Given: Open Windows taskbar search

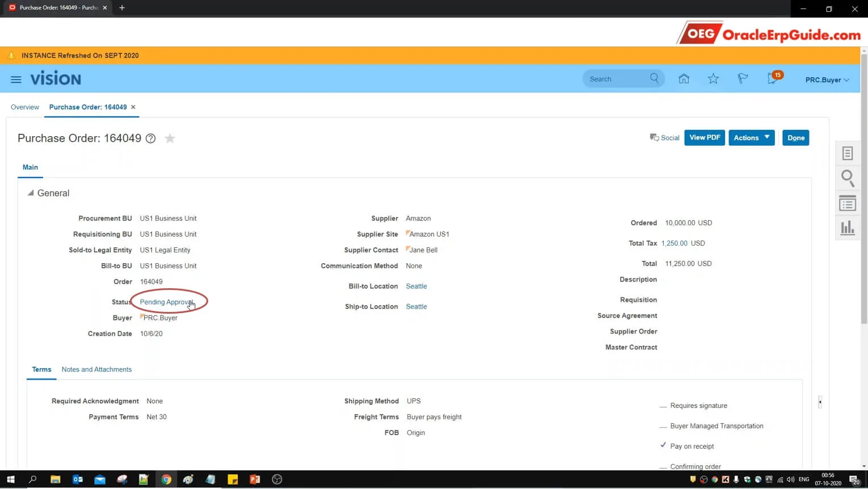Looking at the screenshot, I should point(33,479).
